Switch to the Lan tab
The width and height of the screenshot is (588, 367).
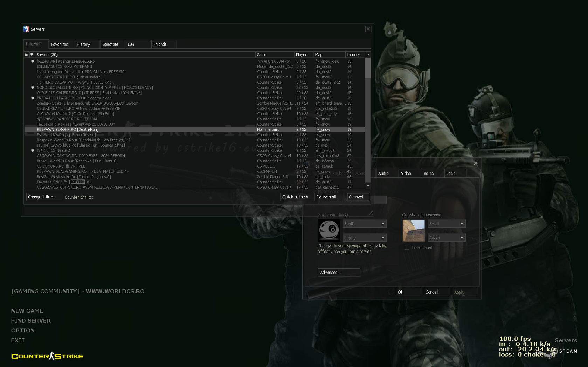pyautogui.click(x=138, y=44)
